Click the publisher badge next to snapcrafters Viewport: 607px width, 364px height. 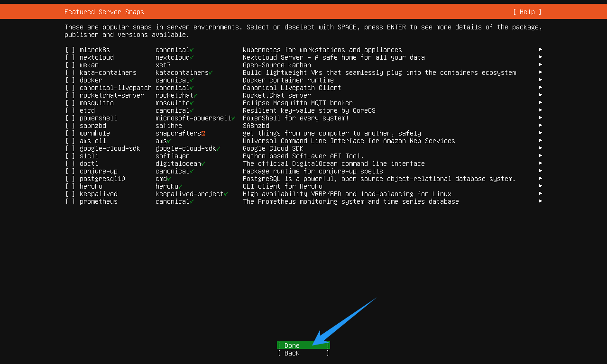click(203, 133)
